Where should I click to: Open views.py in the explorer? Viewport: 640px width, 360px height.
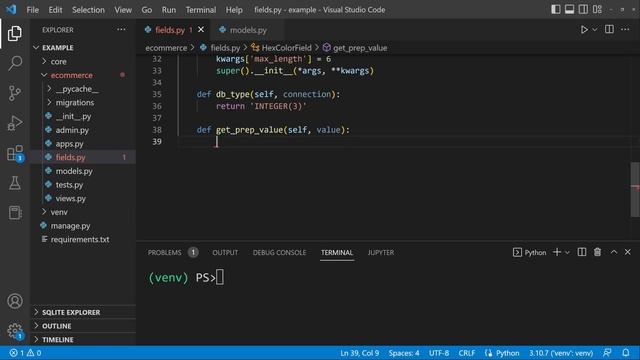(x=83, y=198)
